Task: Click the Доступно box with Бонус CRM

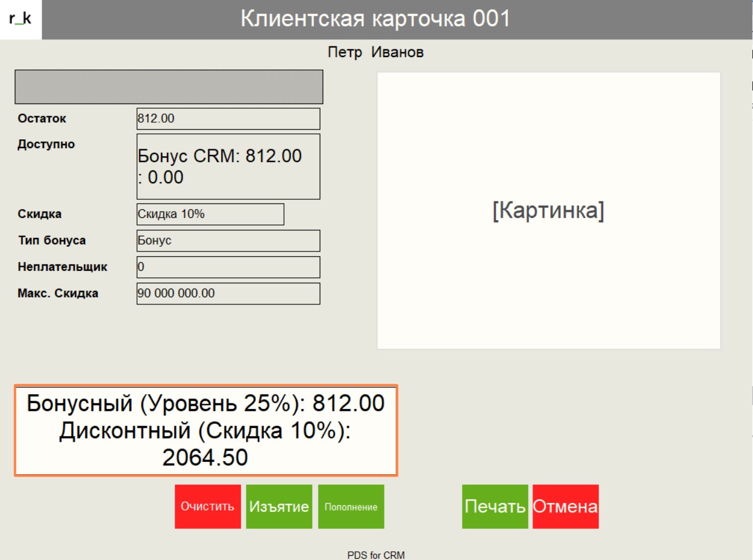Action: (x=228, y=166)
